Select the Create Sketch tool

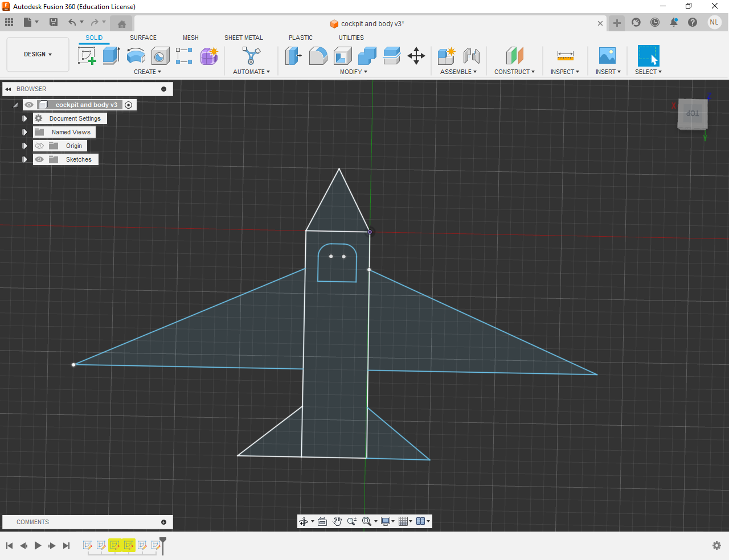click(x=87, y=56)
